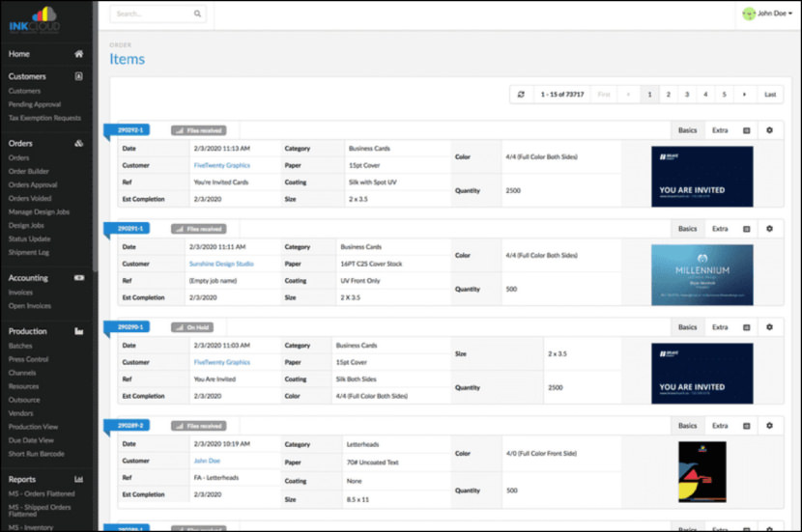This screenshot has width=802, height=532.
Task: Click the Home house icon in sidebar
Action: 78,54
